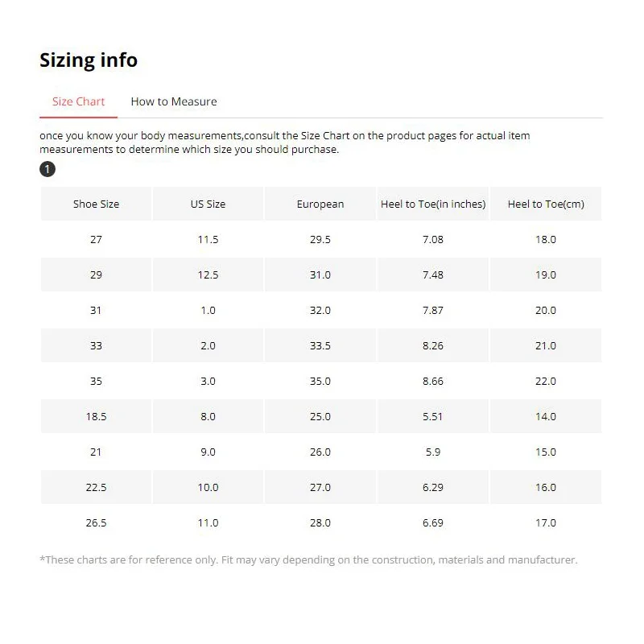Select European size 32.0 cell
Image resolution: width=644 pixels, height=644 pixels.
pyautogui.click(x=320, y=310)
